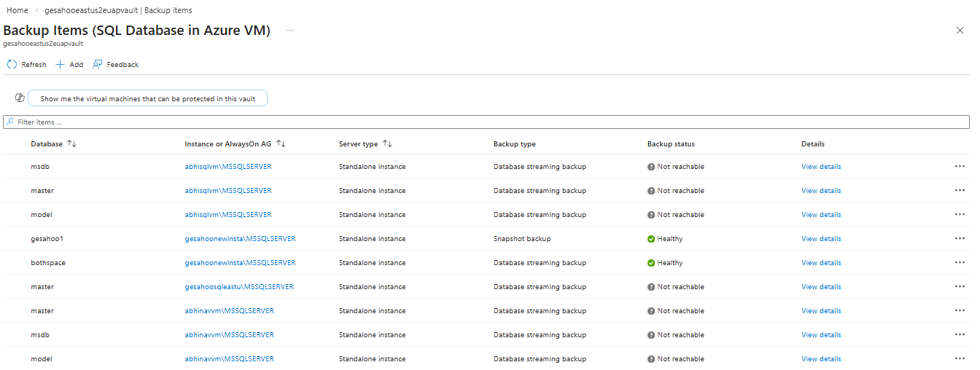The image size is (980, 370).
Task: View details for model on abhisqlvm
Action: pos(821,215)
